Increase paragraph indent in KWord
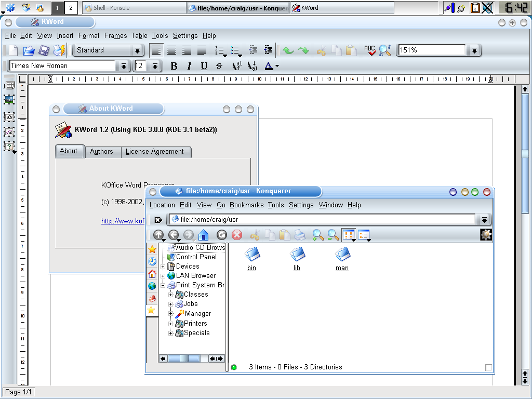 (268, 50)
